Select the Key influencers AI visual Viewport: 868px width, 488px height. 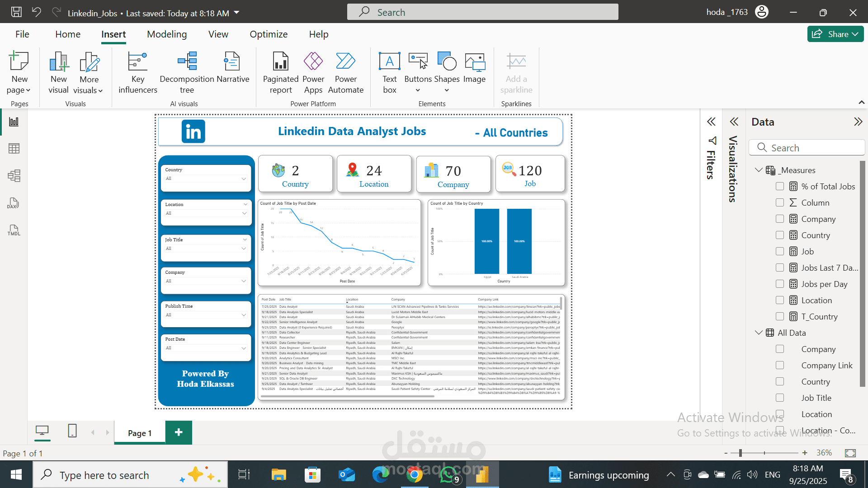137,72
